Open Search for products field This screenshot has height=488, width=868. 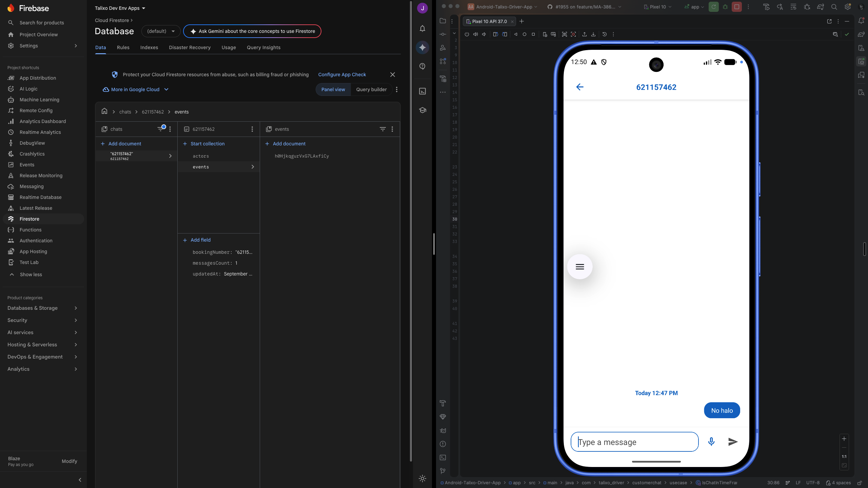(42, 23)
